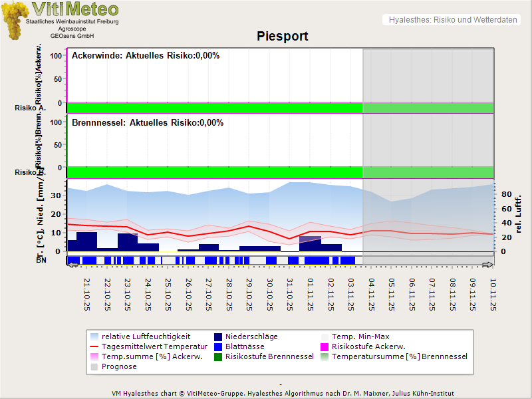The image size is (532, 399).
Task: Click the VitiMeteo grape logo
Action: pyautogui.click(x=15, y=20)
